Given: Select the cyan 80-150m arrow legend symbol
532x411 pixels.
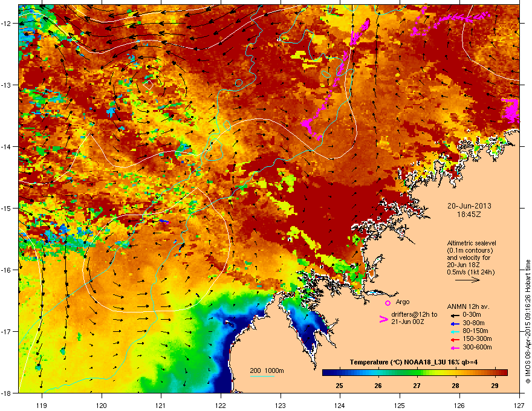Looking at the screenshot, I should pos(455,332).
